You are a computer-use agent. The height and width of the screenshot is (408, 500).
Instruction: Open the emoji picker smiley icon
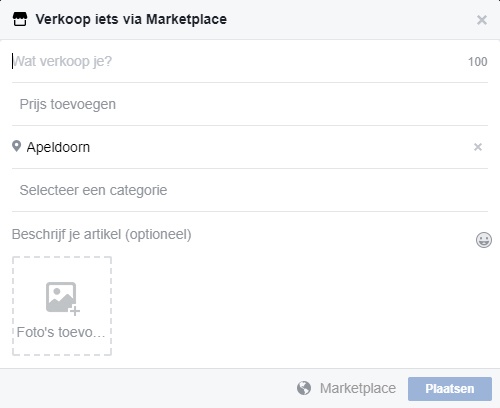tap(484, 240)
